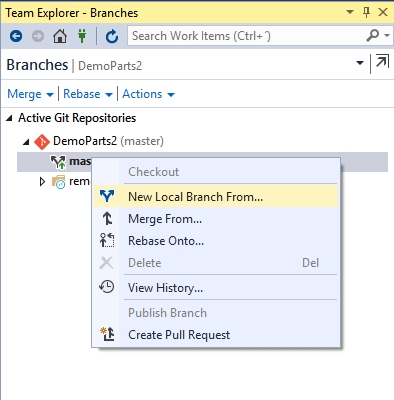Choose Create Pull Request
The image size is (394, 400).
(216, 335)
